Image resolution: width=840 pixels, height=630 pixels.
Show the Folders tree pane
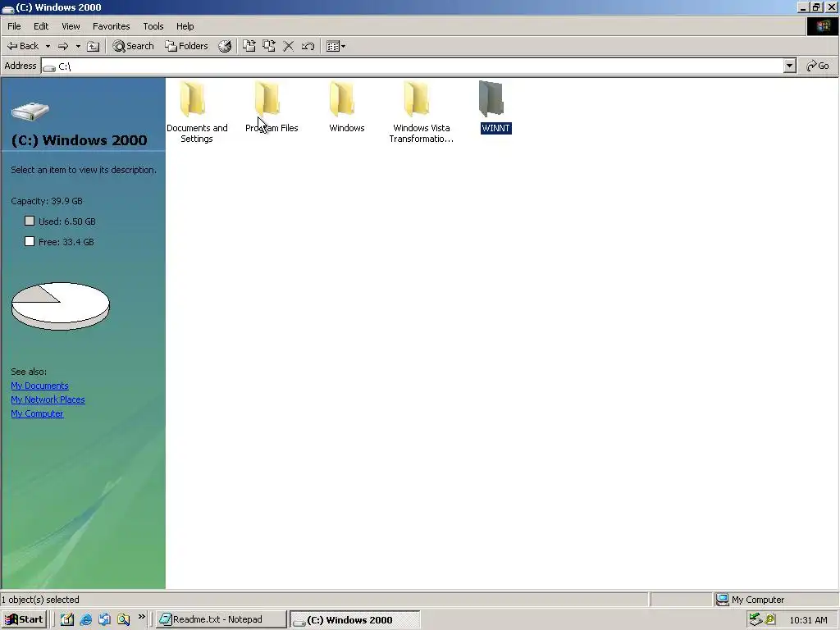coord(186,46)
